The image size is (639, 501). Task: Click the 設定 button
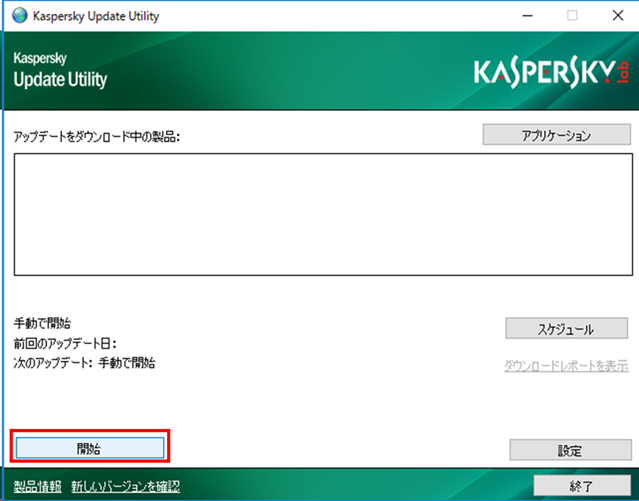570,450
